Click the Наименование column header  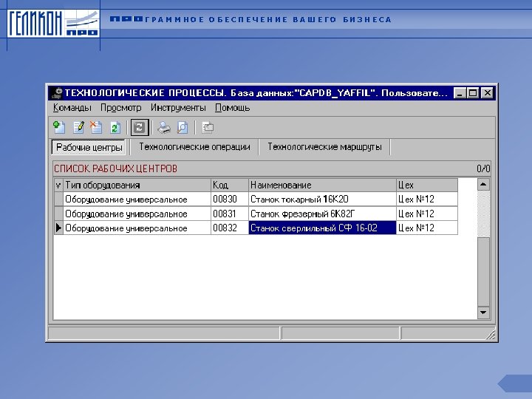pyautogui.click(x=322, y=185)
